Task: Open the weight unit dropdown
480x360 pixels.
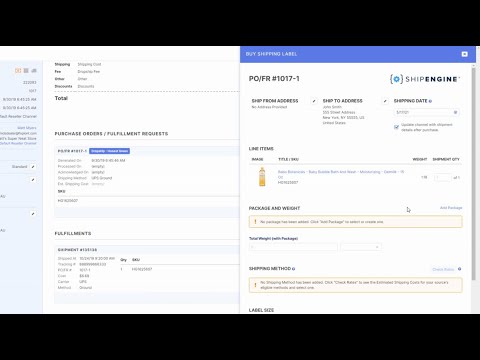Action: [361, 247]
